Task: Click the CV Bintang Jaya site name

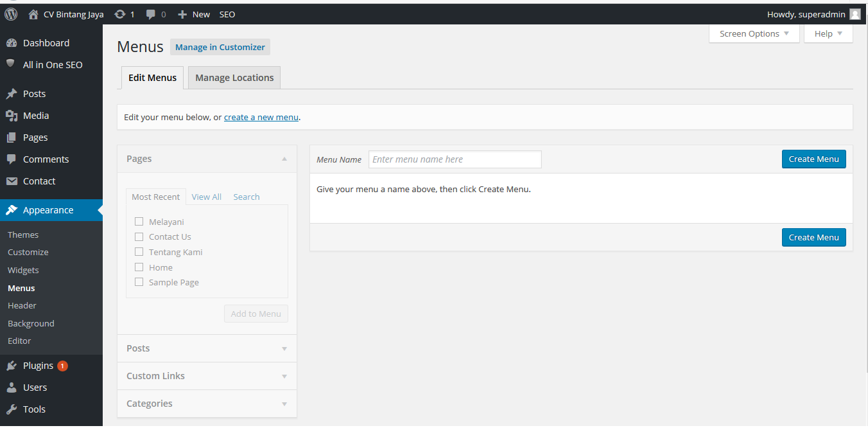Action: (x=74, y=14)
